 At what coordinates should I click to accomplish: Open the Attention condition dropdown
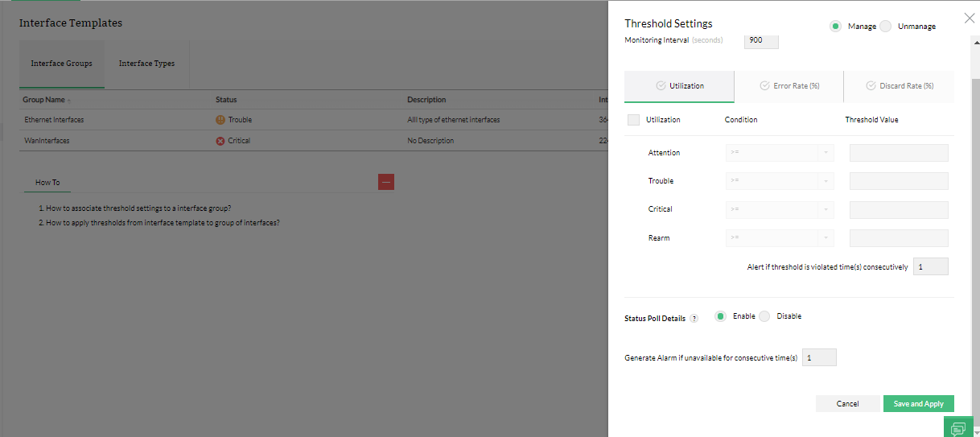[x=780, y=153]
